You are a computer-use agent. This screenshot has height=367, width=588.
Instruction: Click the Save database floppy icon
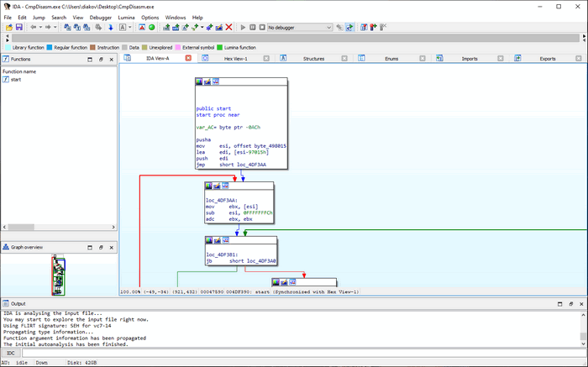click(18, 27)
